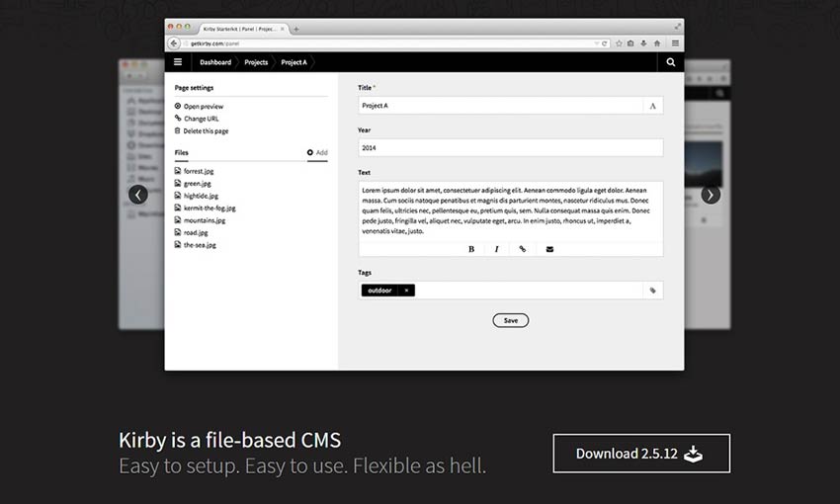Image resolution: width=840 pixels, height=504 pixels.
Task: Focus the Year input field
Action: pyautogui.click(x=511, y=148)
